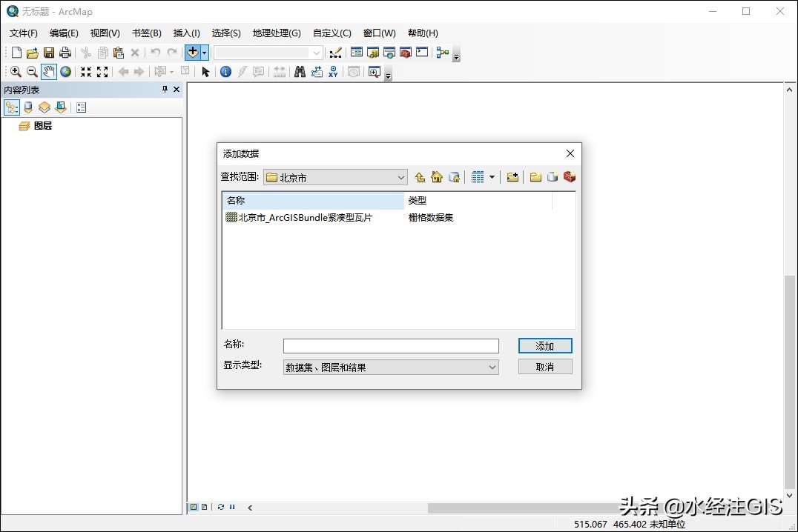Viewport: 798px width, 532px height.
Task: Expand the list view style dropdown arrow
Action: (x=492, y=176)
